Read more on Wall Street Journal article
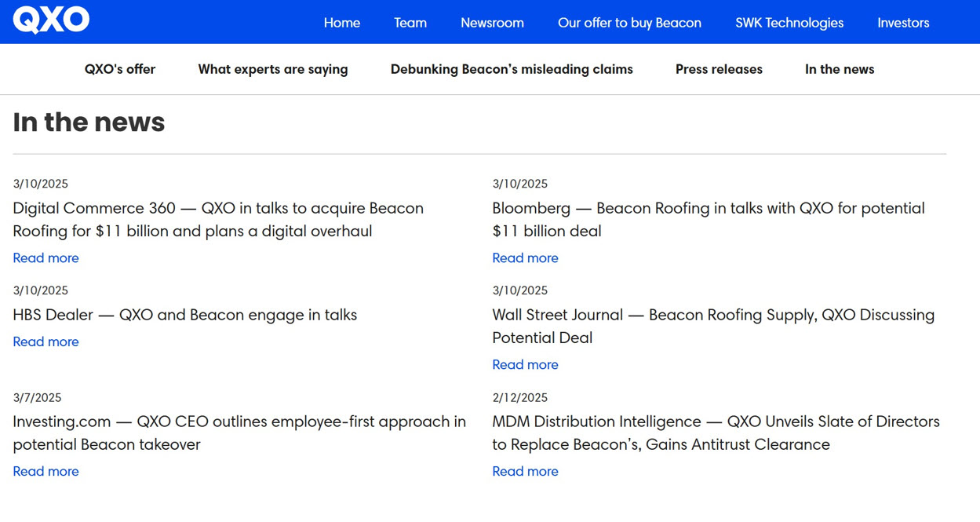980x522 pixels. (525, 365)
